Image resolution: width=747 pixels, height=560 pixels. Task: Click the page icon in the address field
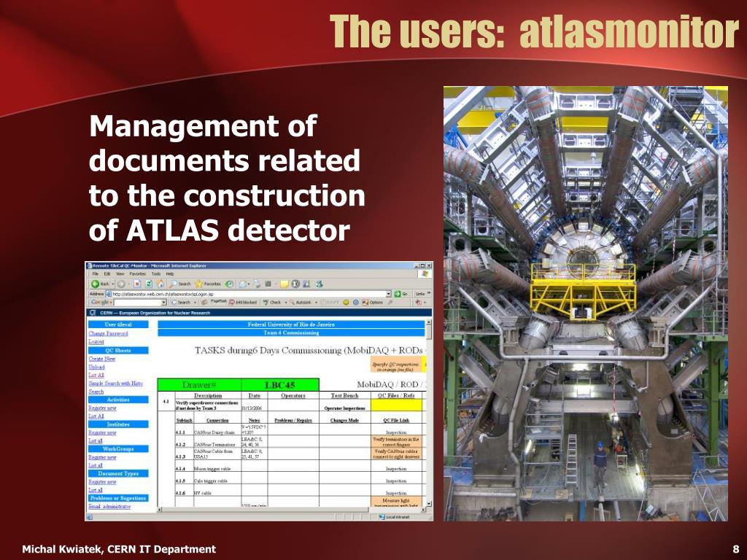click(x=109, y=294)
